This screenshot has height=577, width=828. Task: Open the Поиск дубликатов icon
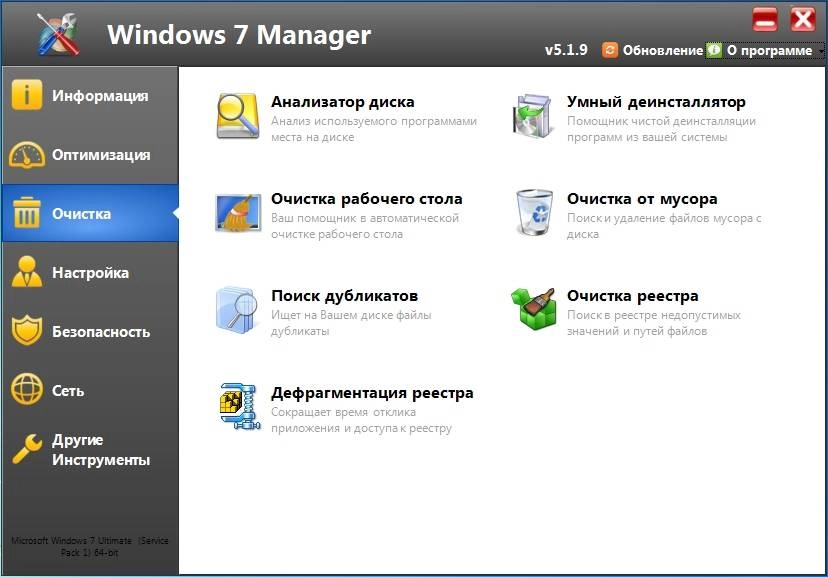237,310
